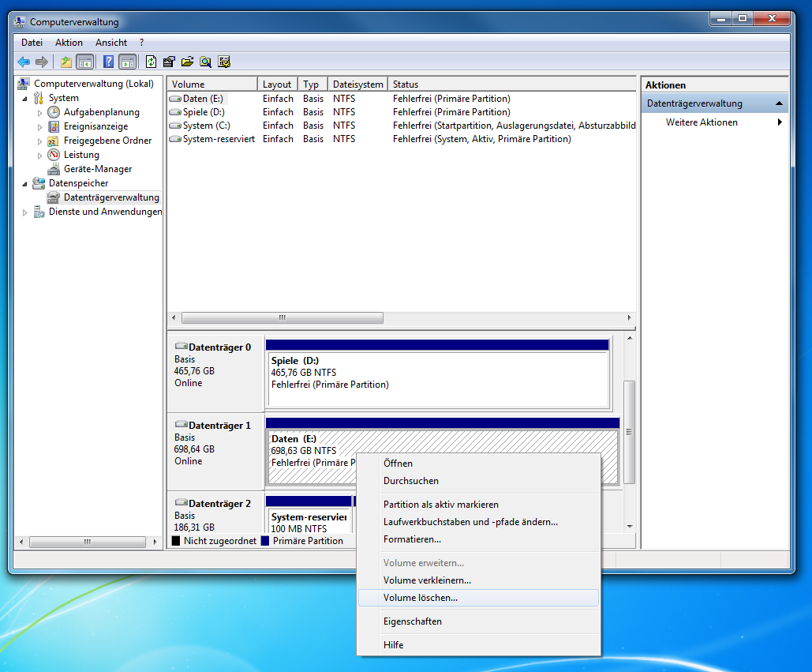Viewport: 812px width, 672px height.
Task: Click the Datenträger 1 disk icon
Action: (x=181, y=426)
